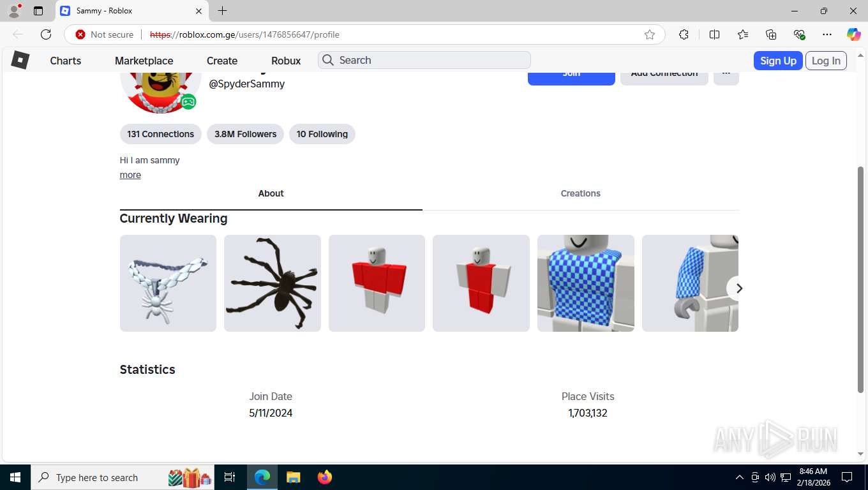Open Create in navigation bar
868x490 pixels.
(x=222, y=61)
